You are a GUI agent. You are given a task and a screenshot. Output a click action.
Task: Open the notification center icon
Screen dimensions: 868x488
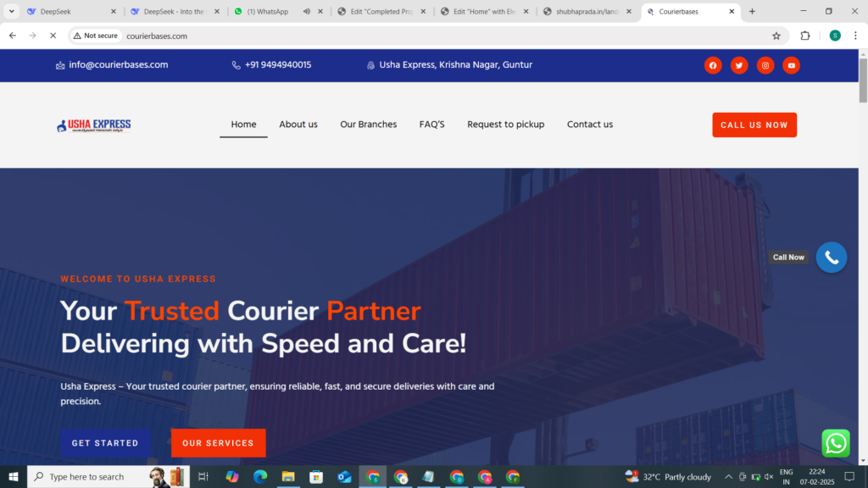click(849, 476)
